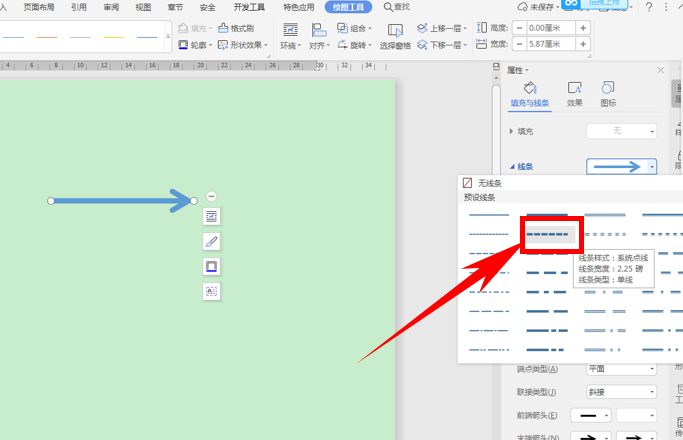Select the gray line style preset
Screen dimensions: 683x440
click(x=80, y=37)
